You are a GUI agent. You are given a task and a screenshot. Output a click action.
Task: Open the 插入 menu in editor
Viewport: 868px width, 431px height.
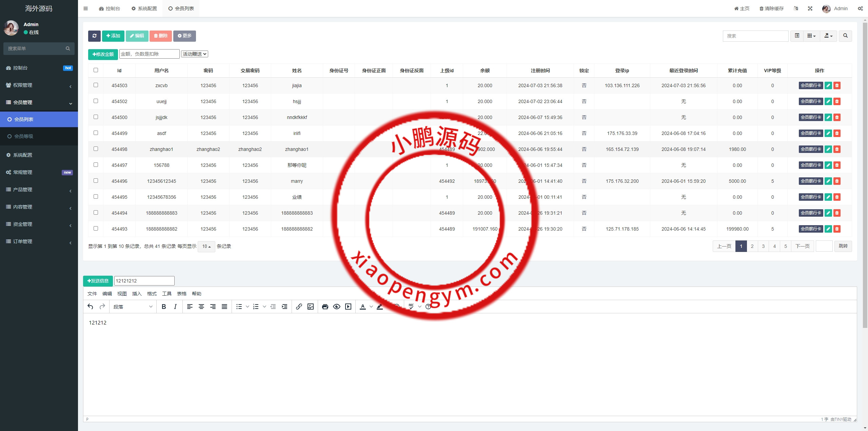(137, 294)
